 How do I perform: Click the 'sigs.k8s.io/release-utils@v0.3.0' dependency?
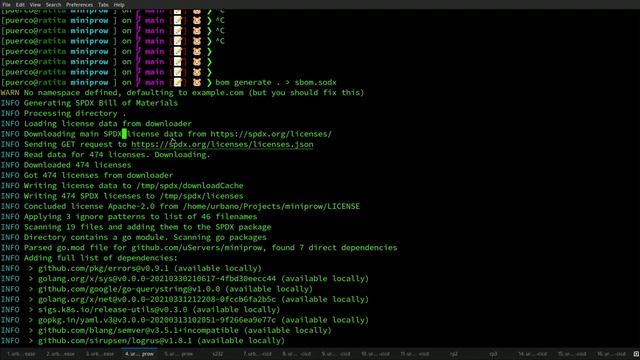pyautogui.click(x=113, y=310)
